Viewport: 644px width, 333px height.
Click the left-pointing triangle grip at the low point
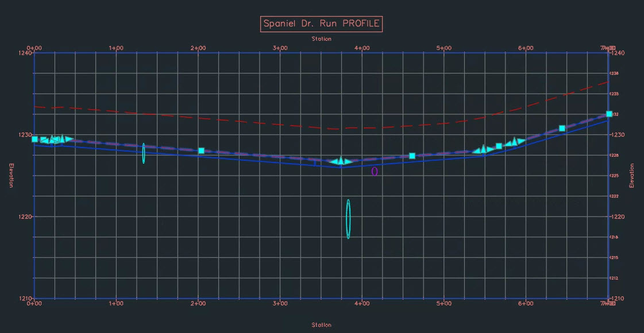334,162
